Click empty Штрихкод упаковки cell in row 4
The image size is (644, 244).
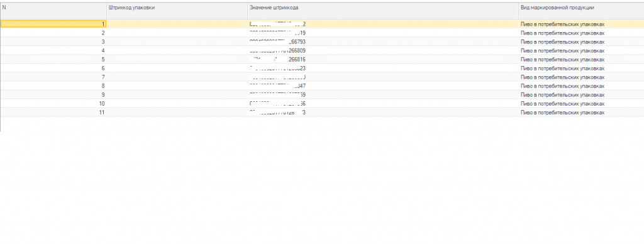pyautogui.click(x=177, y=50)
